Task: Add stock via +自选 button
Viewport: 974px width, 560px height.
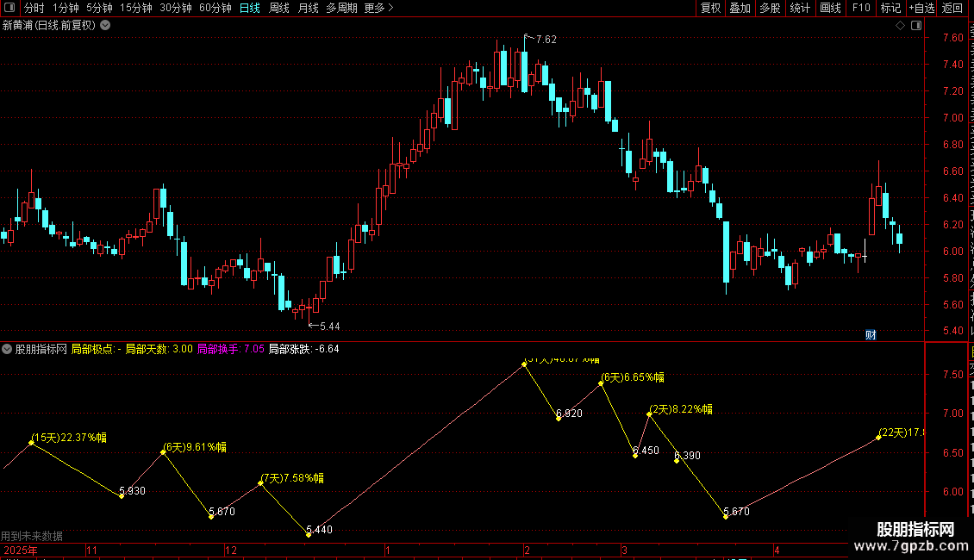Action: point(921,8)
